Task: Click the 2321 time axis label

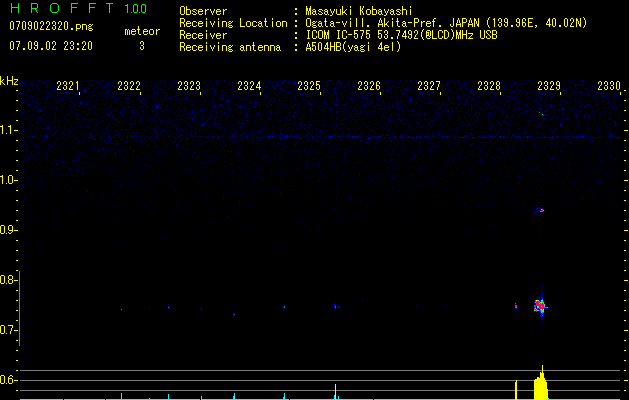Action: pos(67,86)
